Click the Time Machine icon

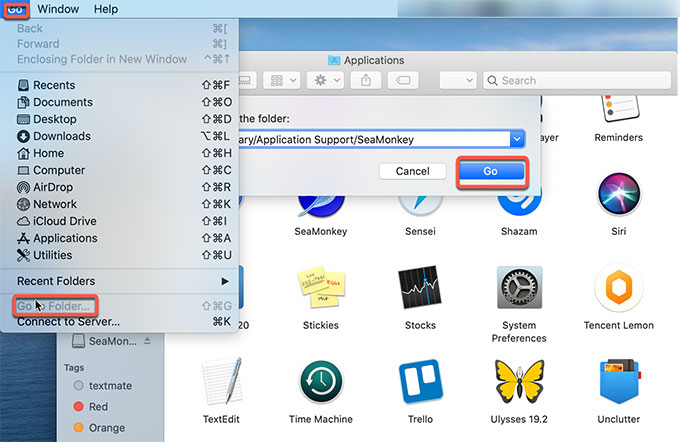tap(319, 382)
